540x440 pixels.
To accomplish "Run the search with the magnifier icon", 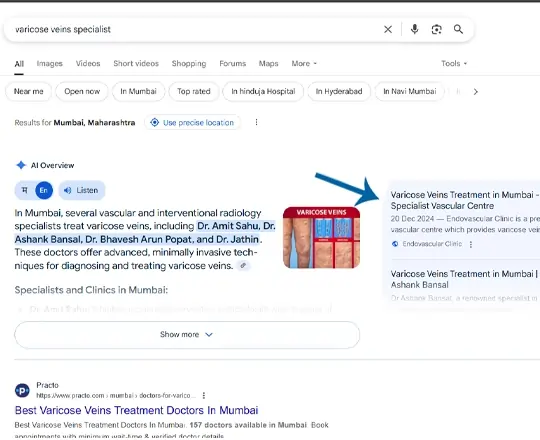I will (458, 29).
